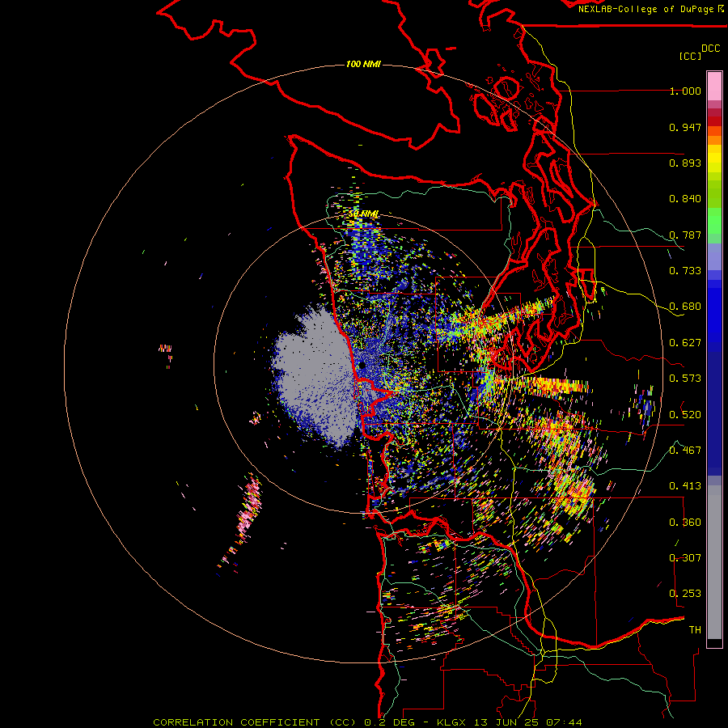The width and height of the screenshot is (728, 728).
Task: Click the black radar site dot at center
Action: pos(362,366)
